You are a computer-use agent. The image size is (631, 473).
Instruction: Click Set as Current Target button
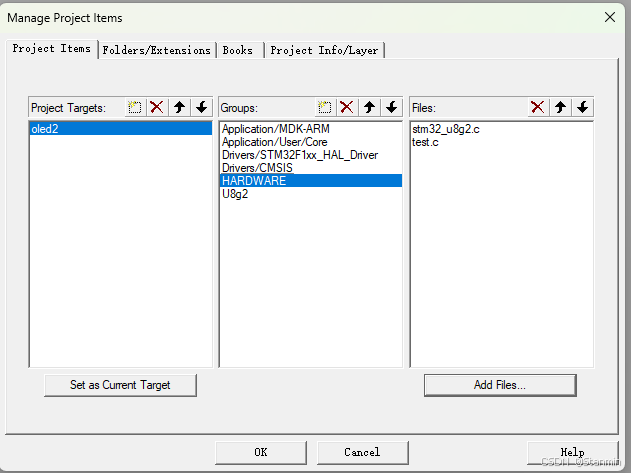coord(120,385)
